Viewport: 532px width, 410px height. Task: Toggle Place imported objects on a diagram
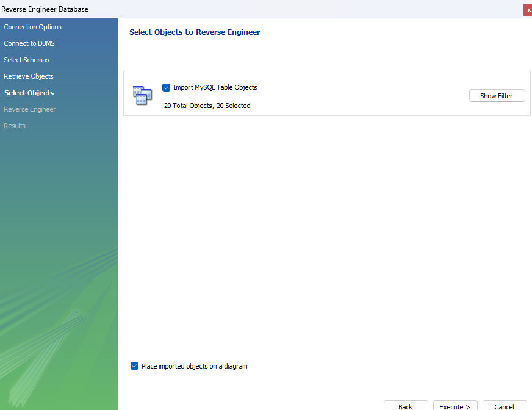click(134, 366)
